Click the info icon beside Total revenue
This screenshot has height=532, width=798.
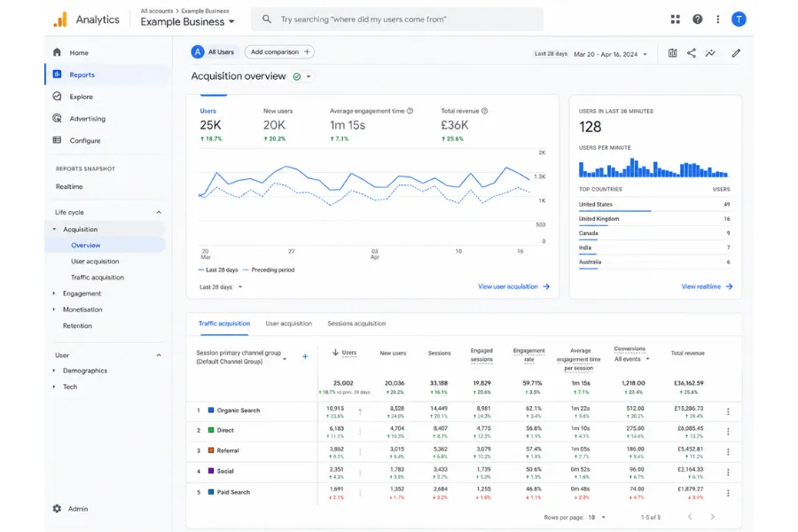pyautogui.click(x=484, y=111)
